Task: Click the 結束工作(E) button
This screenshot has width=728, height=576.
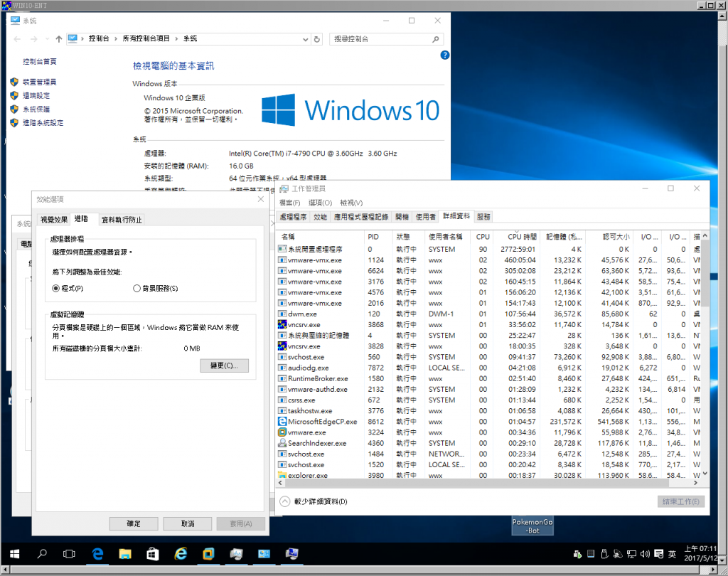Action: click(680, 501)
